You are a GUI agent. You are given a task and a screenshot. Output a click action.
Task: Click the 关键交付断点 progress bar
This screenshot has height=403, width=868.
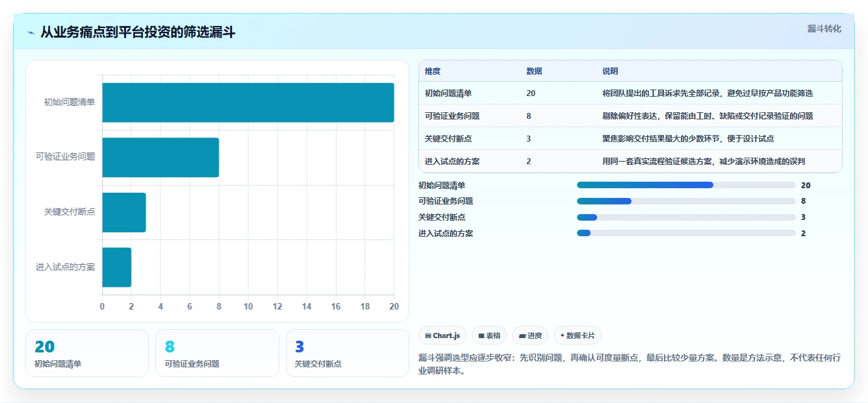coord(686,217)
